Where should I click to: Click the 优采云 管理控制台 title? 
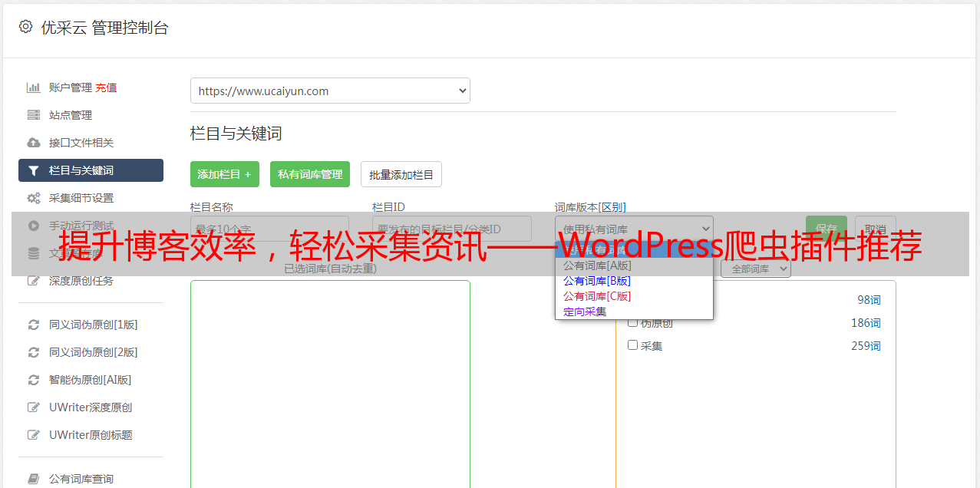point(105,28)
